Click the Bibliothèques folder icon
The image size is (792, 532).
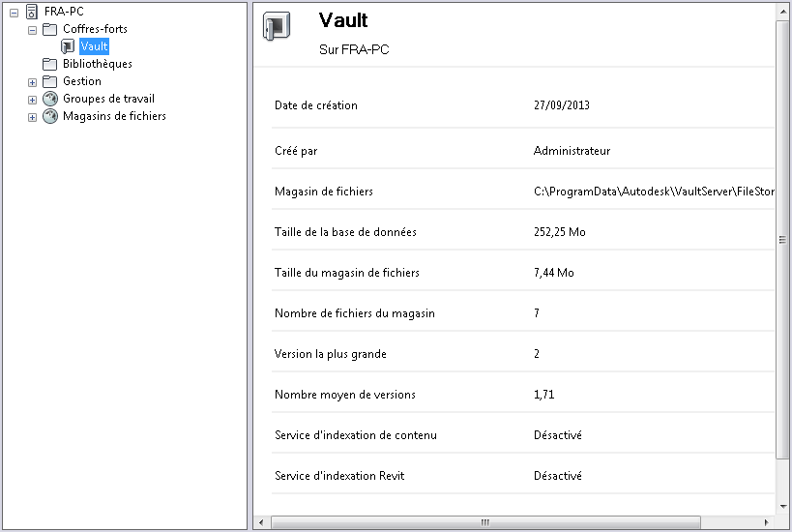click(x=50, y=64)
